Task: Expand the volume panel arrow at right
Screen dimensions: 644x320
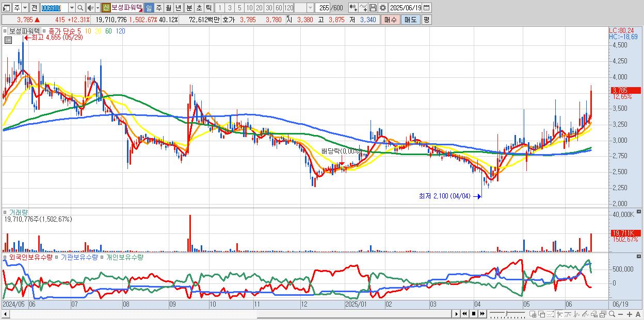Action: coord(640,212)
